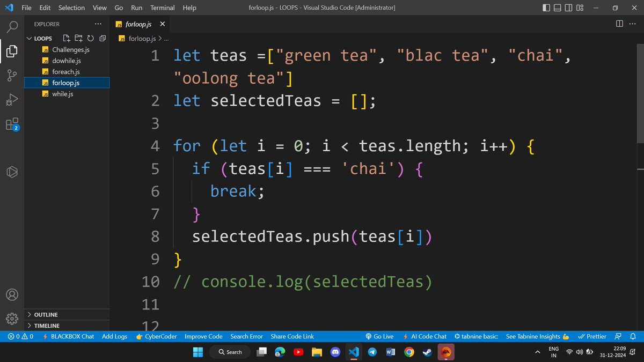This screenshot has width=644, height=362.
Task: Open the Accounts icon in the activity bar
Action: [12, 294]
